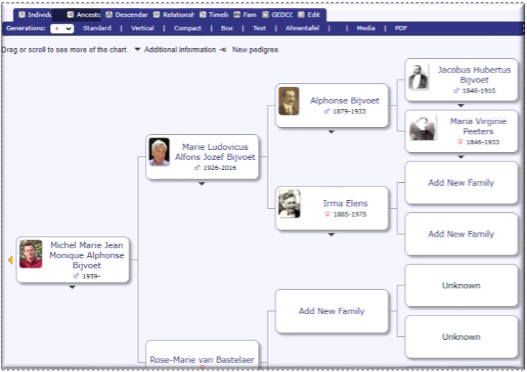The image size is (527, 372).
Task: Open the PDF export link
Action: pos(401,28)
